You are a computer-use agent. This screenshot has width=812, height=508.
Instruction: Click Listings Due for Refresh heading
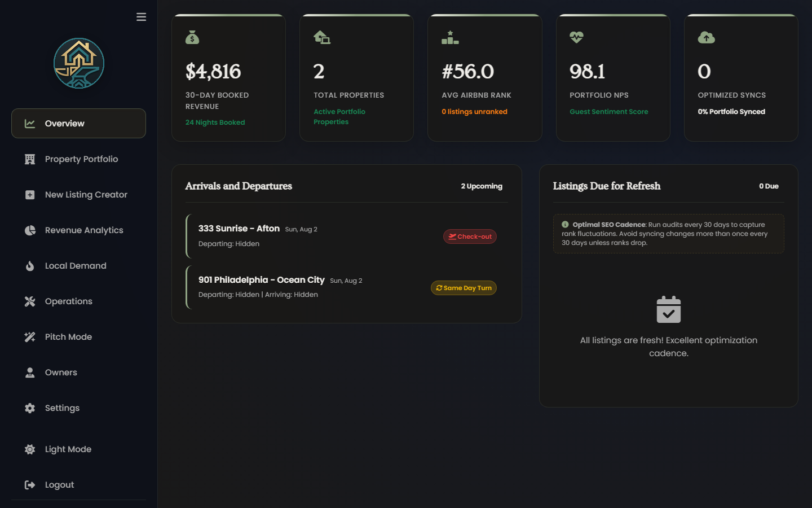click(607, 186)
